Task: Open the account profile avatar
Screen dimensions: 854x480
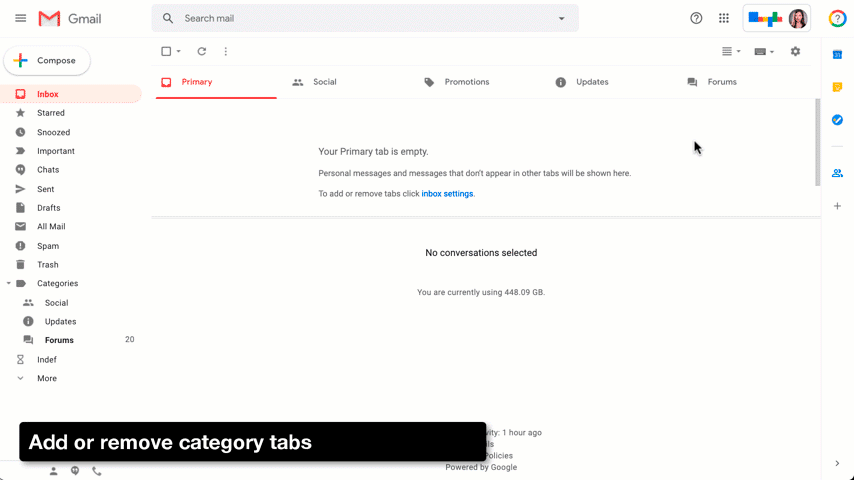Action: click(798, 19)
